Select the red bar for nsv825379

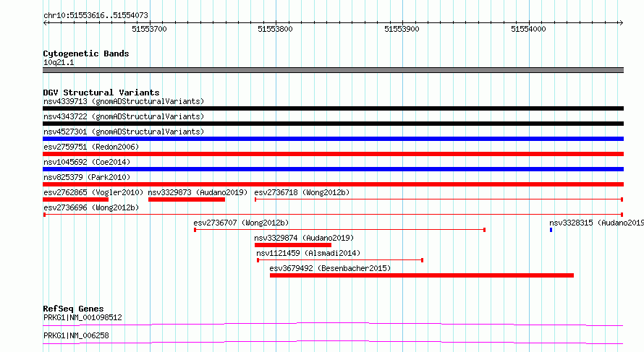click(x=333, y=184)
